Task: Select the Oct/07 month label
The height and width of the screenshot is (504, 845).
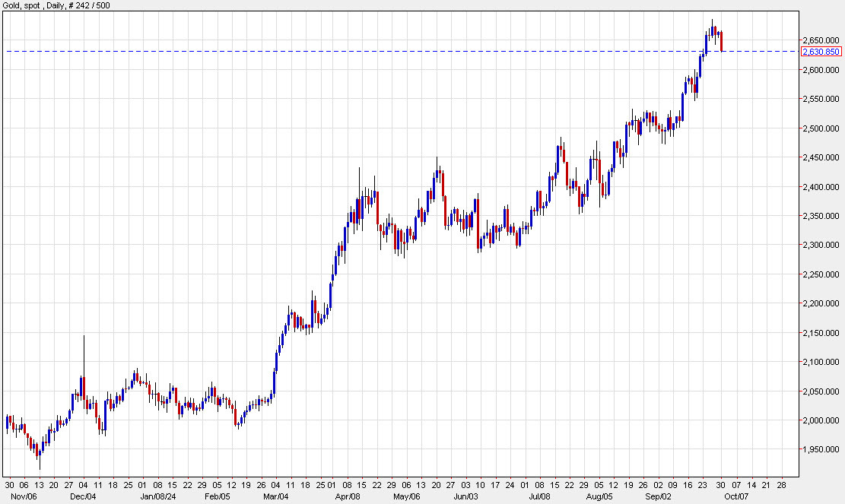Action: [736, 496]
